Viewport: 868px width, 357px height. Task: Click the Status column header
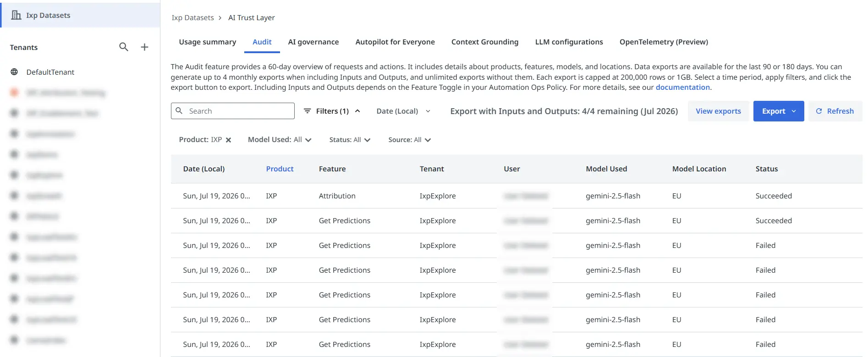click(x=767, y=169)
